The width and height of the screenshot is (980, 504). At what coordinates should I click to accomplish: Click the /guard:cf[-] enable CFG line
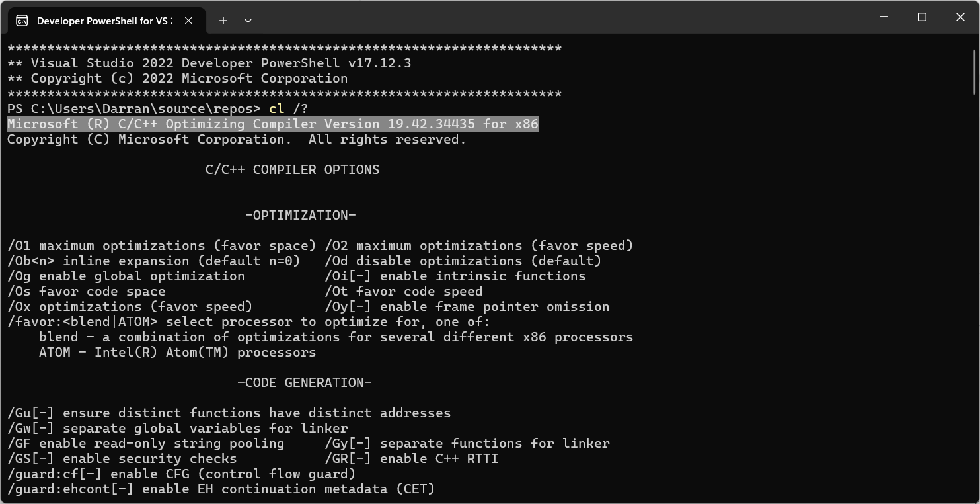pos(182,474)
